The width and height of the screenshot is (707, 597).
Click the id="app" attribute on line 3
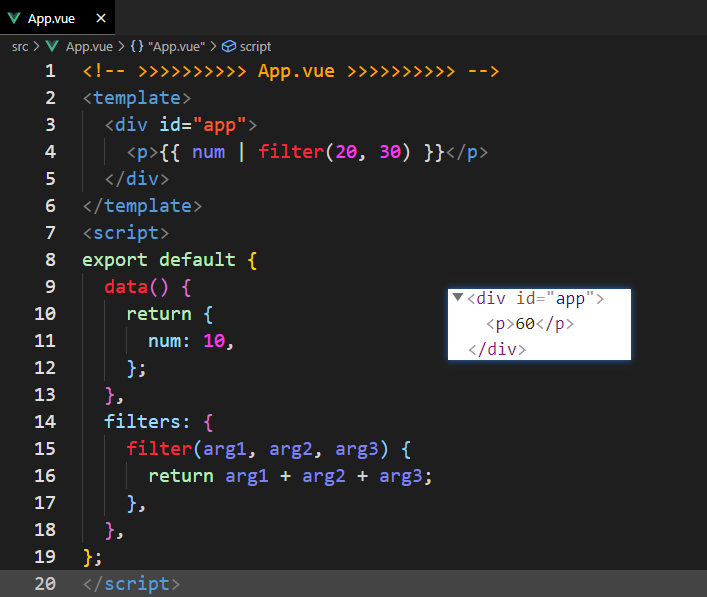202,125
